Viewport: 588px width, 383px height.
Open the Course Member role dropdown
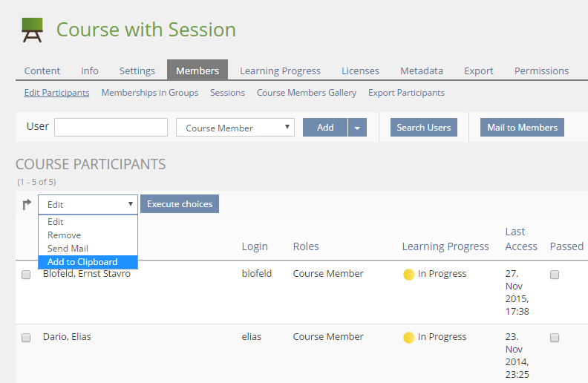tap(235, 128)
